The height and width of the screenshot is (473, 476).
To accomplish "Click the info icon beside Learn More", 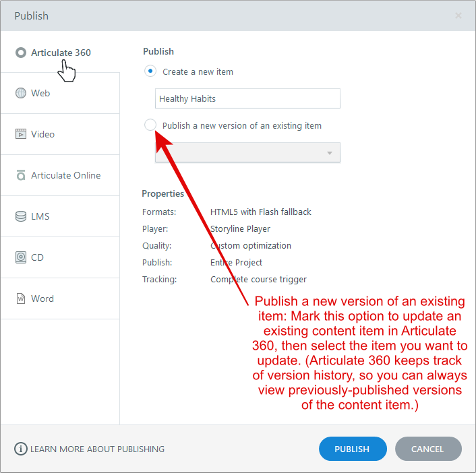I will tap(21, 449).
